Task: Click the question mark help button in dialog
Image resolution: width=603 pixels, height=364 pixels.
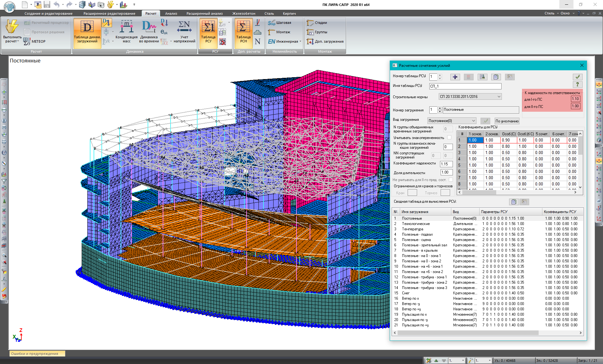Action: (577, 84)
